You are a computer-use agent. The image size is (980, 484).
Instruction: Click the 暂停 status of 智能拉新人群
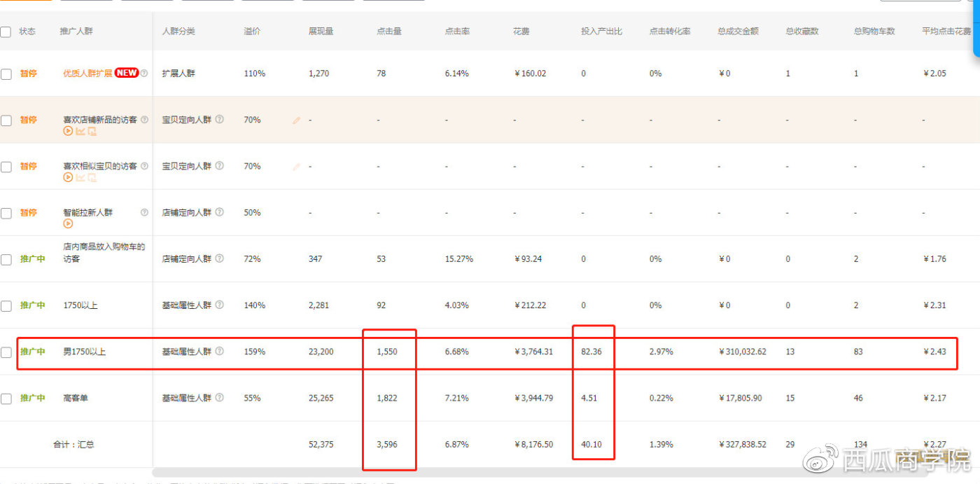click(x=28, y=212)
